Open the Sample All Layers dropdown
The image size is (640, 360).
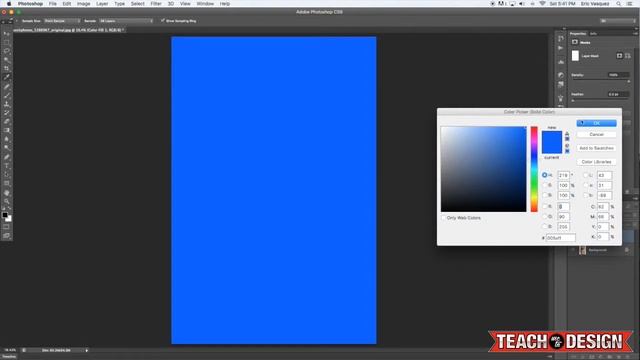point(126,21)
